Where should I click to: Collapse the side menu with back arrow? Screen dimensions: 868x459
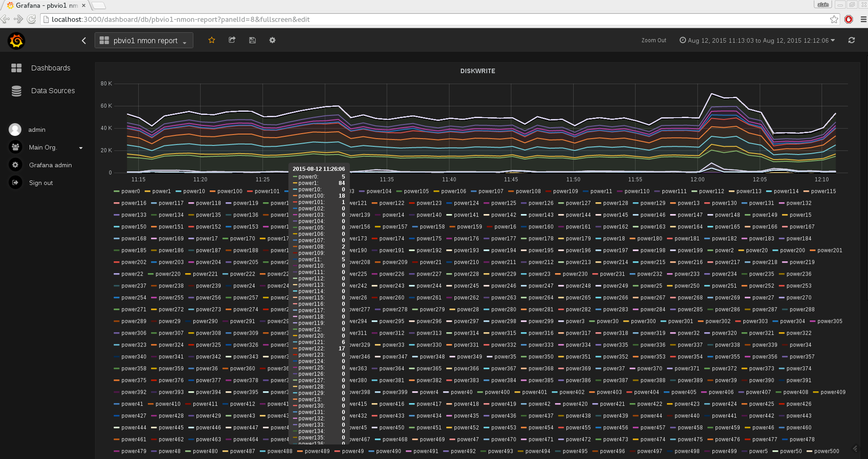84,40
